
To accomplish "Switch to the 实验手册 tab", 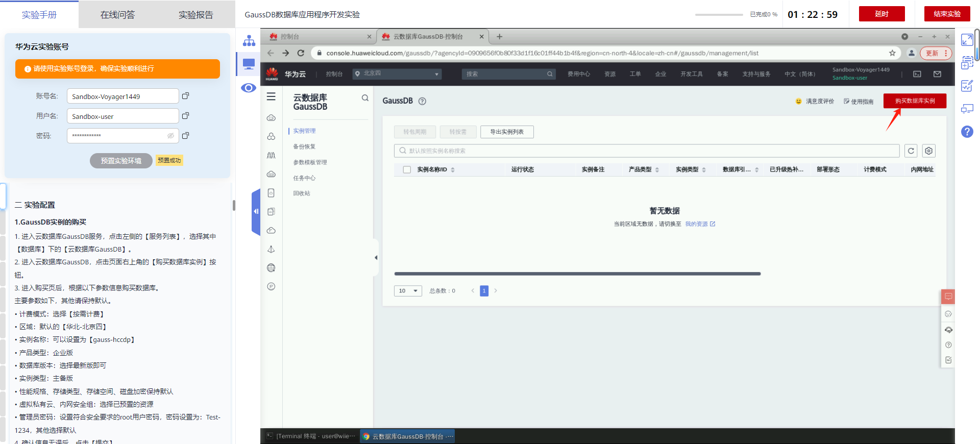I will (39, 15).
